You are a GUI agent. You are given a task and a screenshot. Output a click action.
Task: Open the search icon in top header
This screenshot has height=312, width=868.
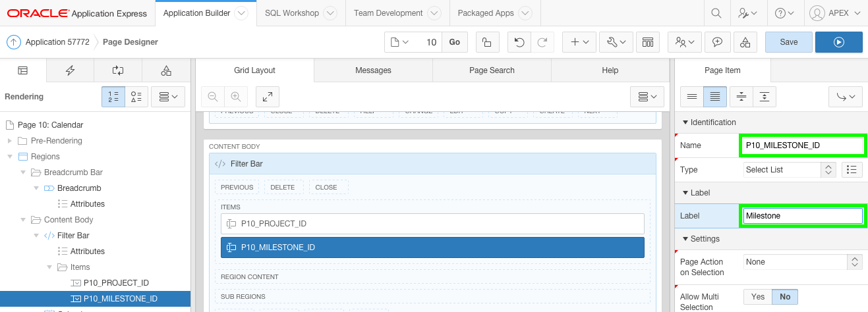click(716, 13)
